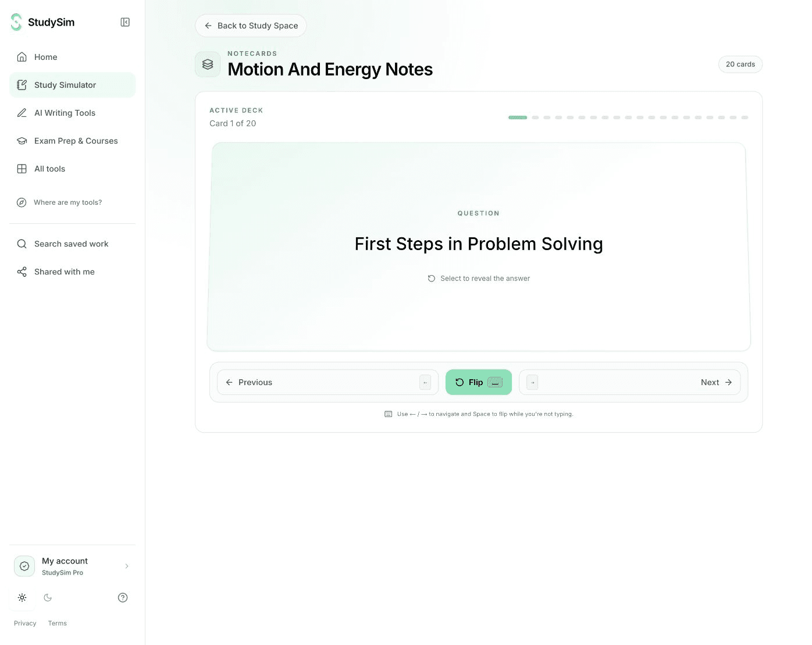Open Exam Prep & Courses
The image size is (812, 645).
(x=73, y=141)
